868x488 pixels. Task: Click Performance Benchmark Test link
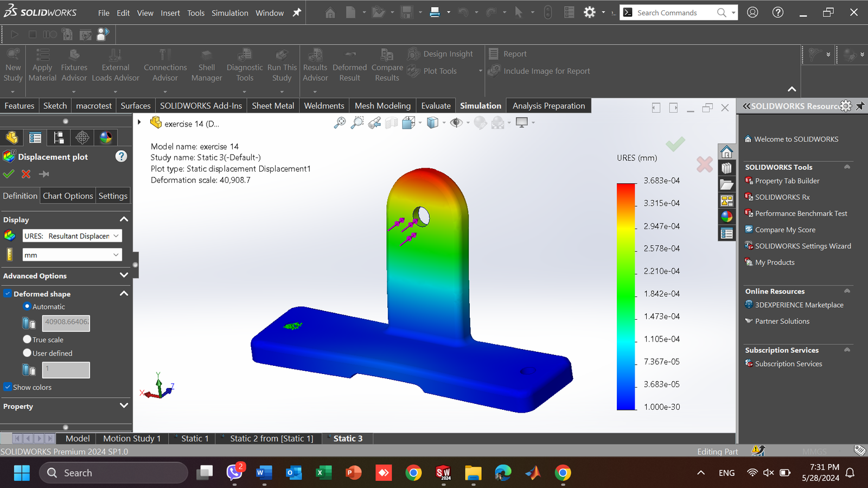click(801, 213)
